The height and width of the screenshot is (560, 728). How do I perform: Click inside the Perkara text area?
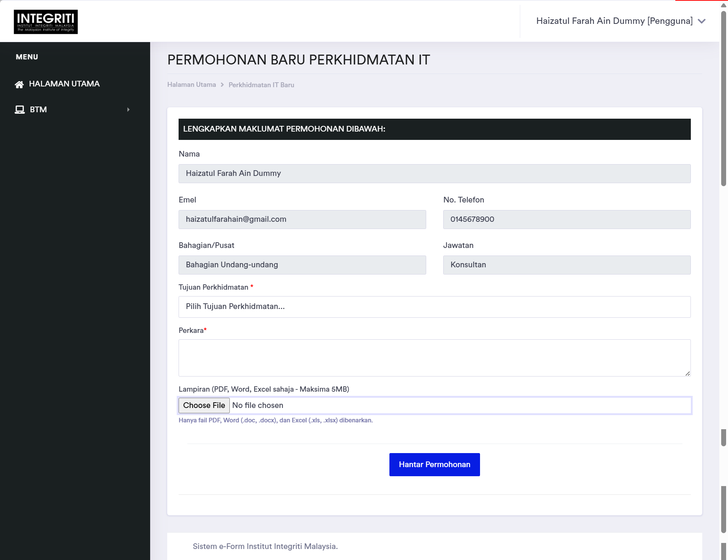(434, 358)
